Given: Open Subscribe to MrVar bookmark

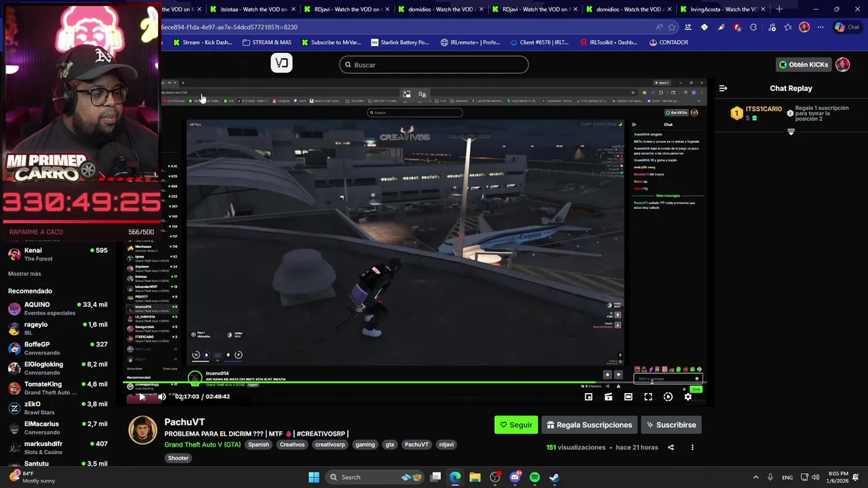Looking at the screenshot, I should click(331, 42).
